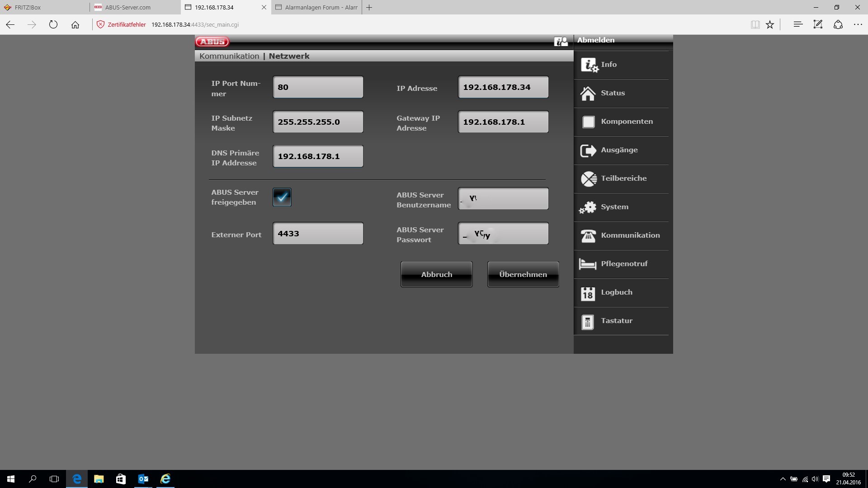Viewport: 868px width, 488px height.
Task: Click the Übernehmen button
Action: [x=523, y=274]
